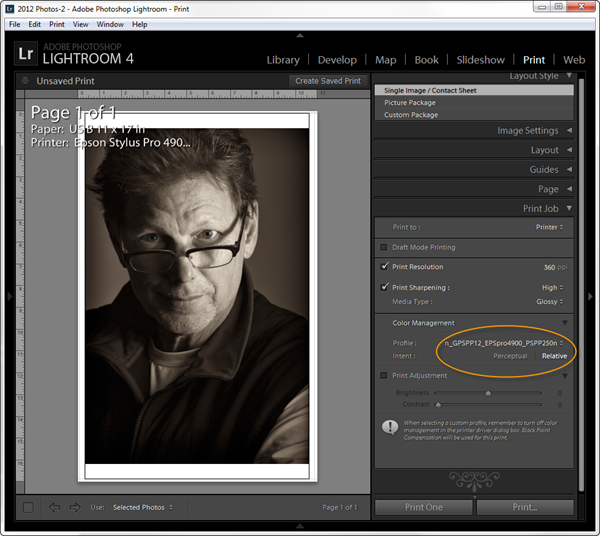Switch to the Develop module

click(x=336, y=60)
